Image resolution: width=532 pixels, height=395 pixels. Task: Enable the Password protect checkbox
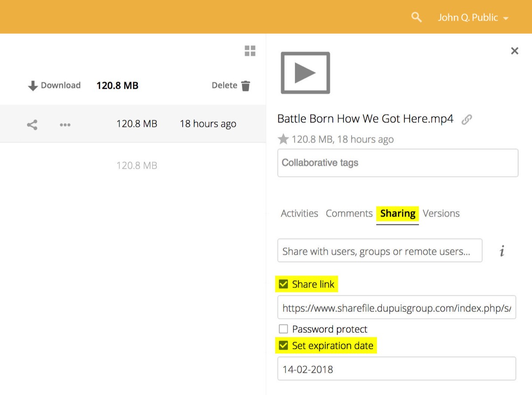coord(283,329)
